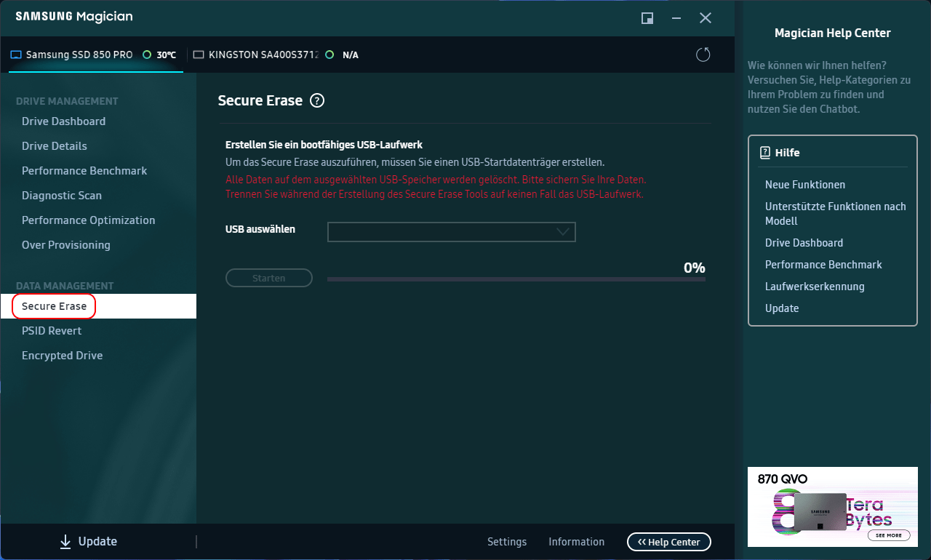Click the Starten button
This screenshot has width=931, height=560.
[x=269, y=278]
